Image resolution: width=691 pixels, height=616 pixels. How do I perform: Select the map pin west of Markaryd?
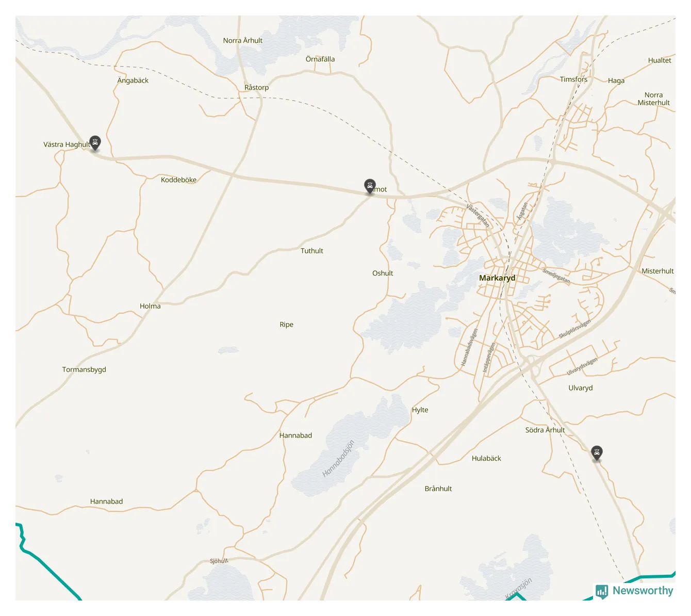point(370,186)
